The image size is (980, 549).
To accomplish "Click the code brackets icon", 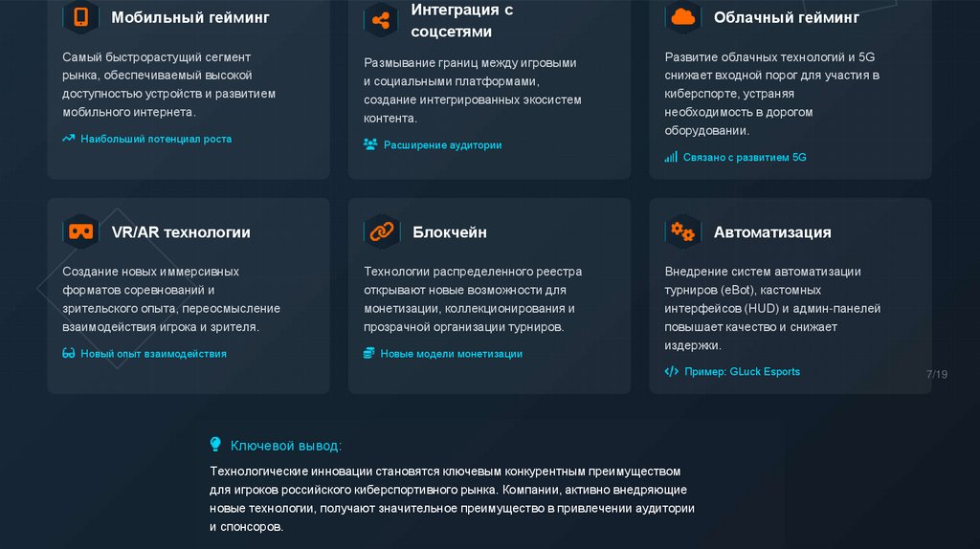I will coord(671,371).
